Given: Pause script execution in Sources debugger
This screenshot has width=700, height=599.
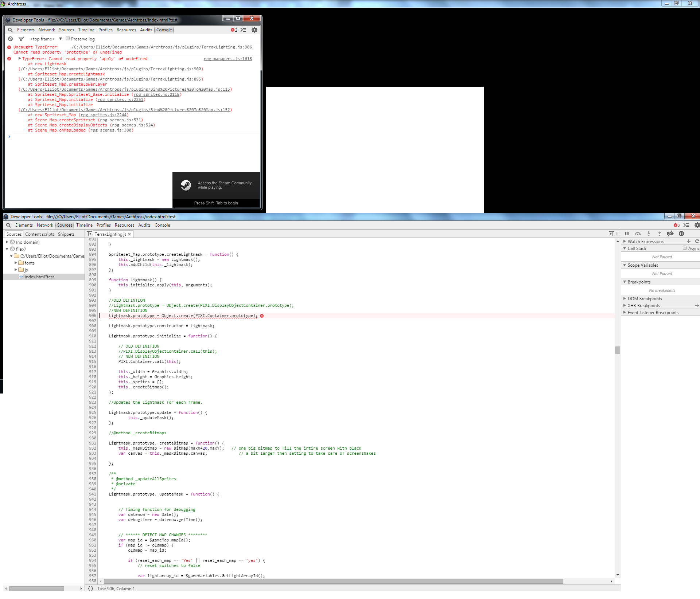Looking at the screenshot, I should pos(627,234).
